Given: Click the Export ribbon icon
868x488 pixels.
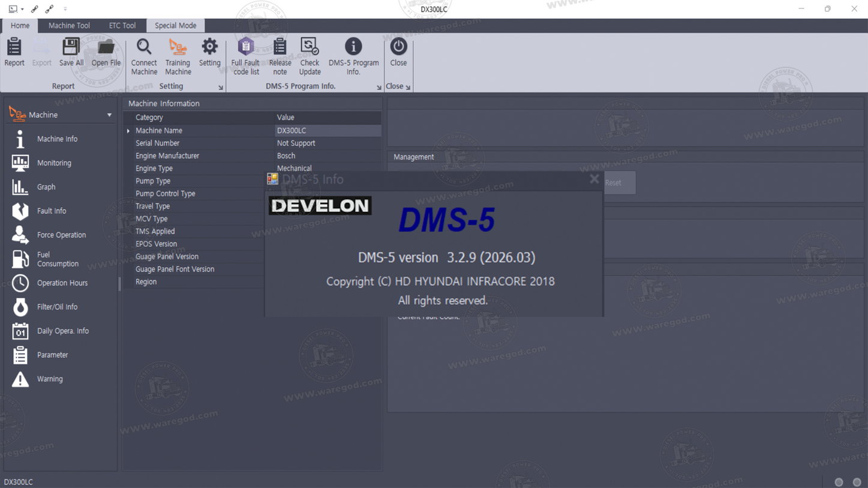Looking at the screenshot, I should pos(41,52).
